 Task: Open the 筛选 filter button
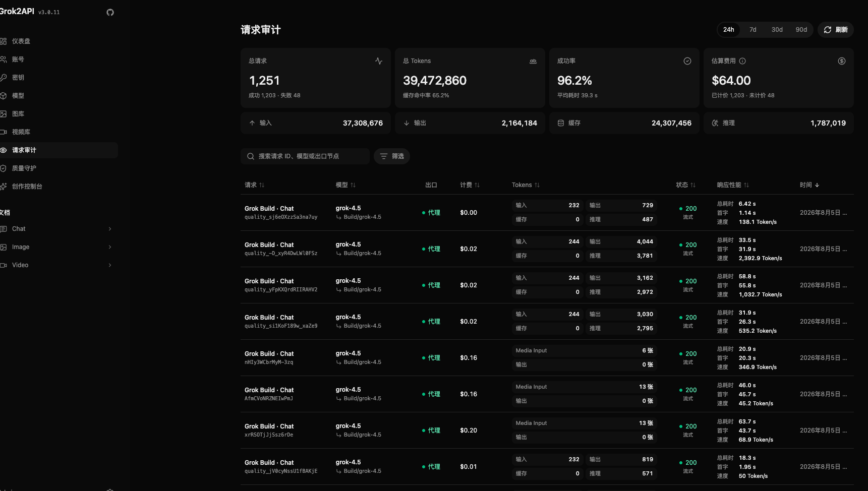(x=392, y=156)
